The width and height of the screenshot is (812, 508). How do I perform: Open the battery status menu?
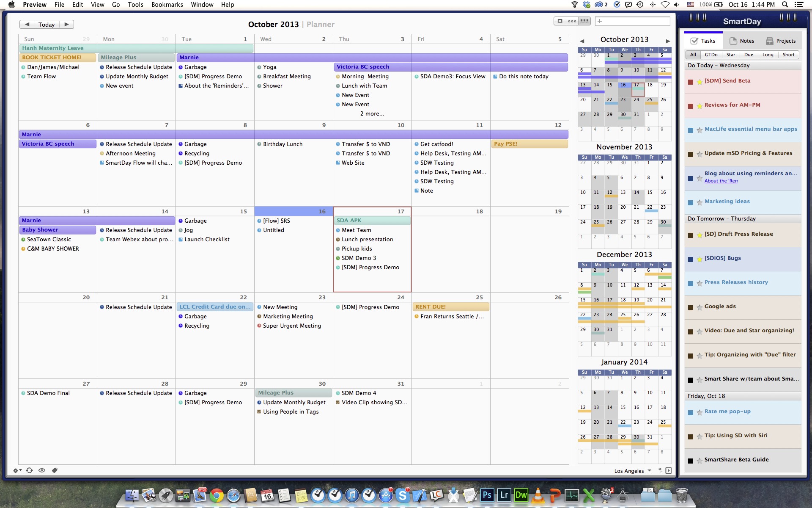710,5
